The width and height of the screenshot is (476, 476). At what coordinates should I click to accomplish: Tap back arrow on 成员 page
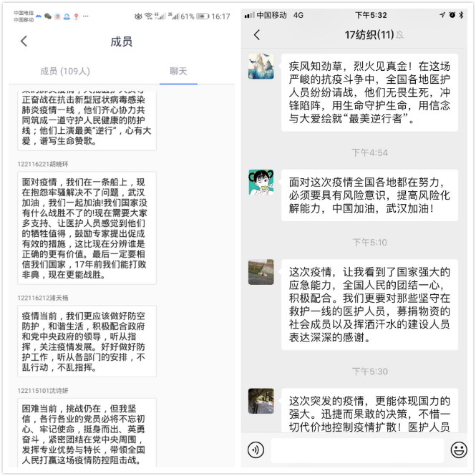point(24,41)
